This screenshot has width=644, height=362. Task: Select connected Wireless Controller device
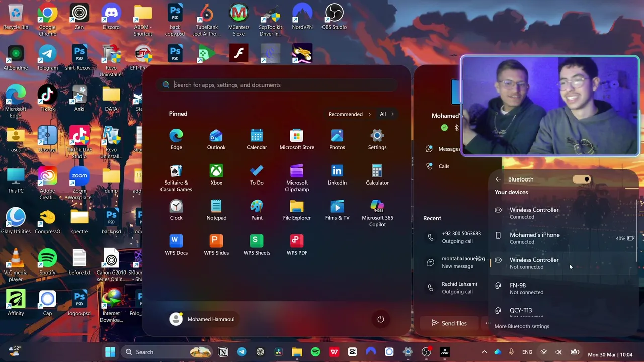click(563, 213)
